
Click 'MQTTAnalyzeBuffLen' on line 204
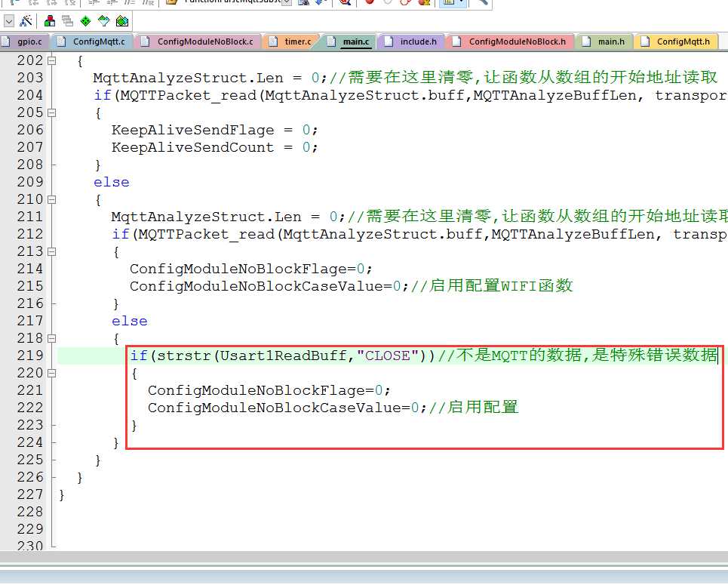(554, 95)
